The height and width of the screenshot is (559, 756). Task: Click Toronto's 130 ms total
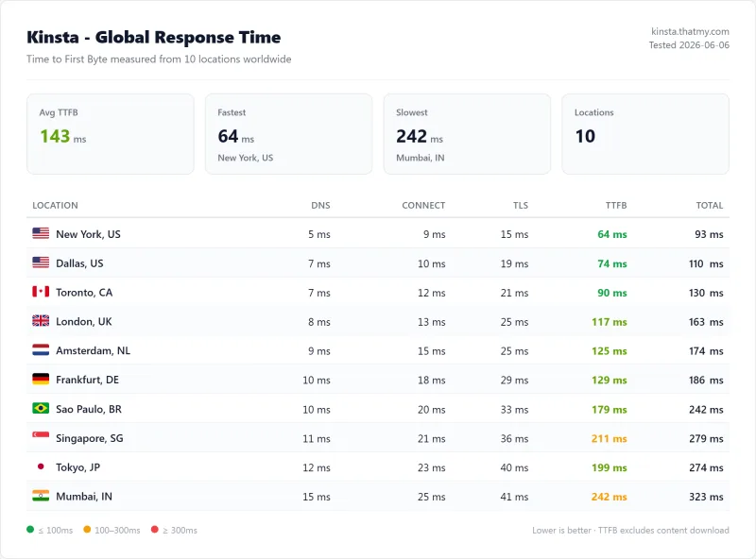tap(706, 293)
